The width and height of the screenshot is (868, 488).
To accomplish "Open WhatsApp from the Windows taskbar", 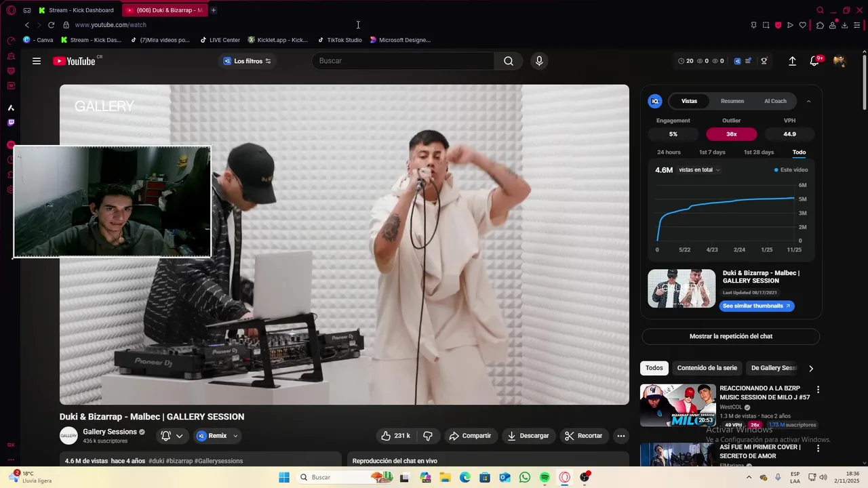I will [525, 477].
